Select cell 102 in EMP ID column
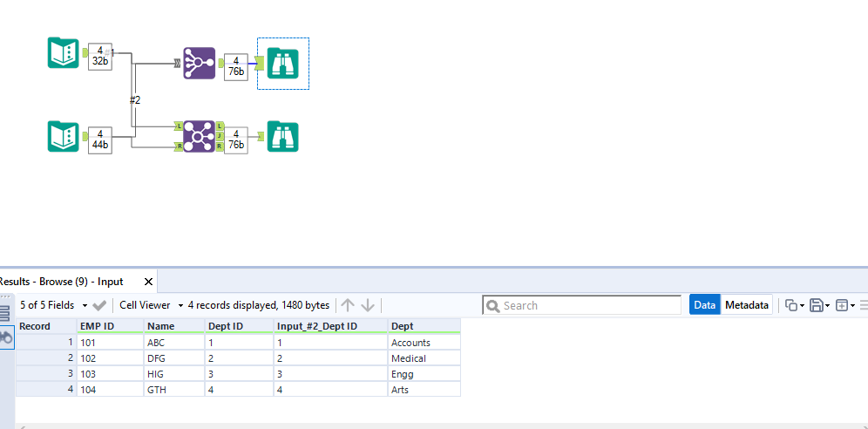Image resolution: width=868 pixels, height=429 pixels. (110, 358)
